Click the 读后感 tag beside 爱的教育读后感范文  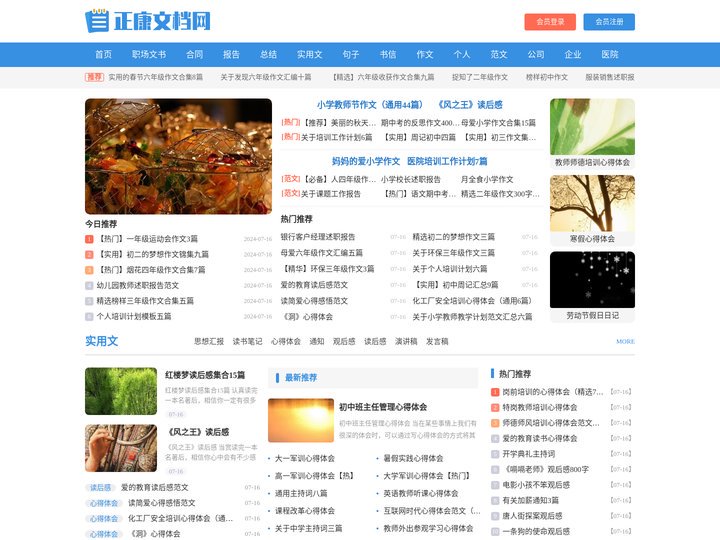100,488
